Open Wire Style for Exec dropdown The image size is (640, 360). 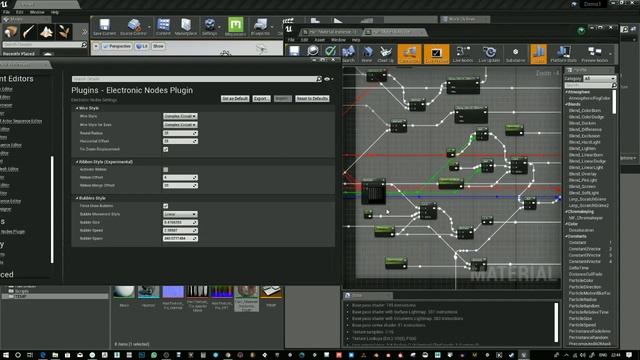[180, 125]
